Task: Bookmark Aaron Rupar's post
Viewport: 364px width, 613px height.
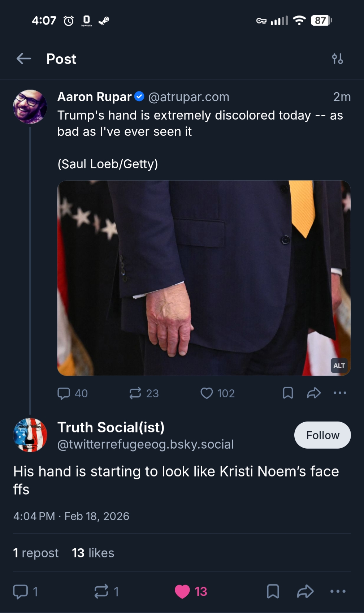Action: coord(288,393)
